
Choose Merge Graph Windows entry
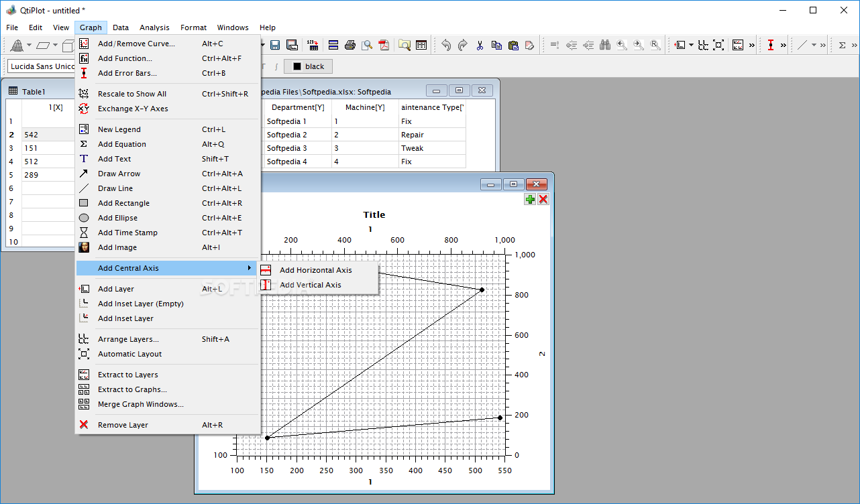[166, 404]
